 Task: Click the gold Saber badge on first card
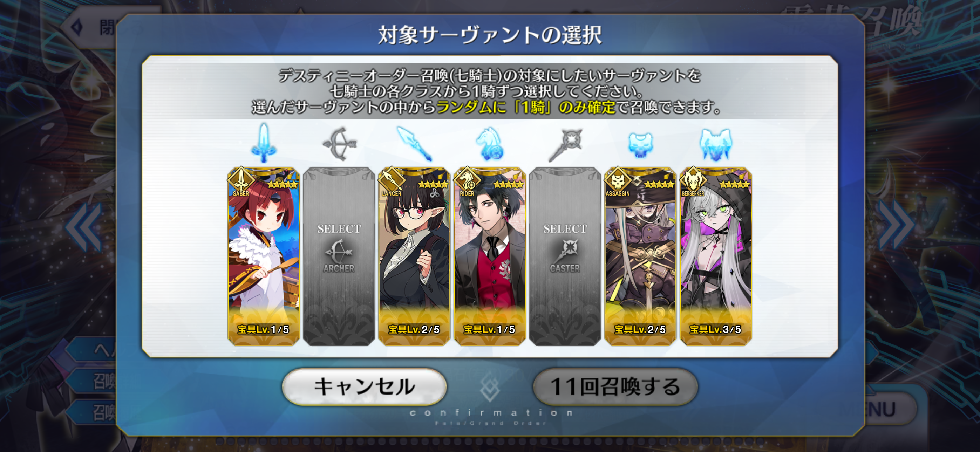pos(241,180)
